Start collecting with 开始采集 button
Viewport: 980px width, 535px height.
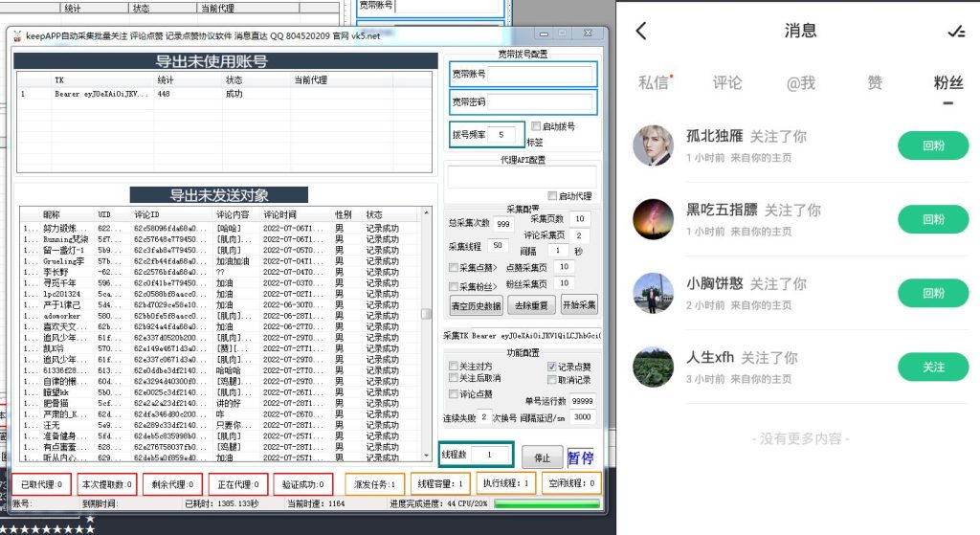coord(579,304)
